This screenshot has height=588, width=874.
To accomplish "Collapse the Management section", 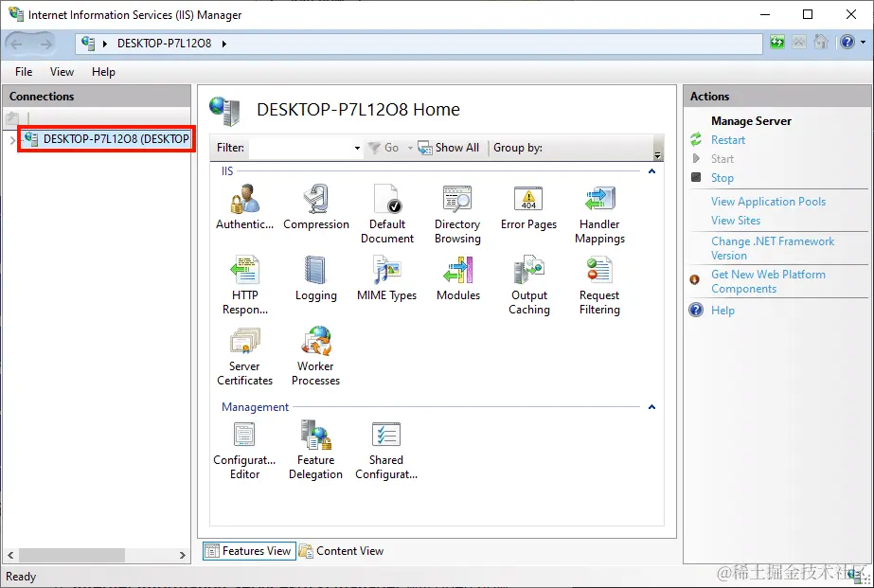I will point(651,407).
